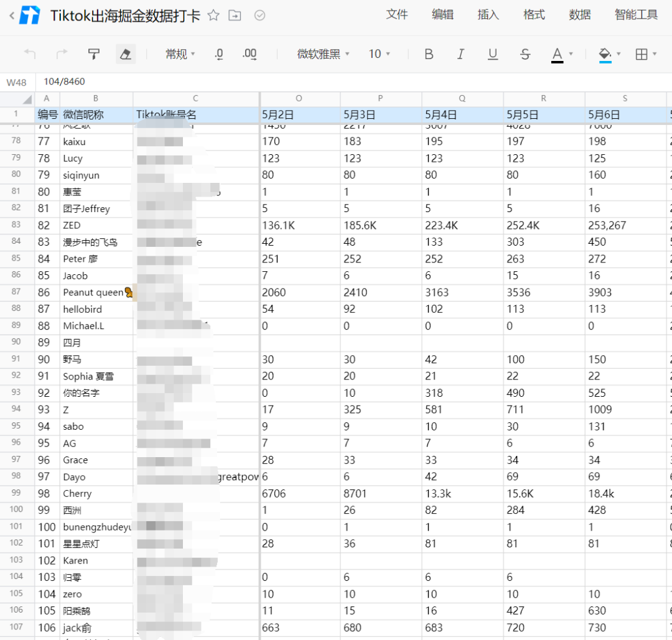This screenshot has width=672, height=640.
Task: Open the 文件 menu
Action: click(397, 15)
